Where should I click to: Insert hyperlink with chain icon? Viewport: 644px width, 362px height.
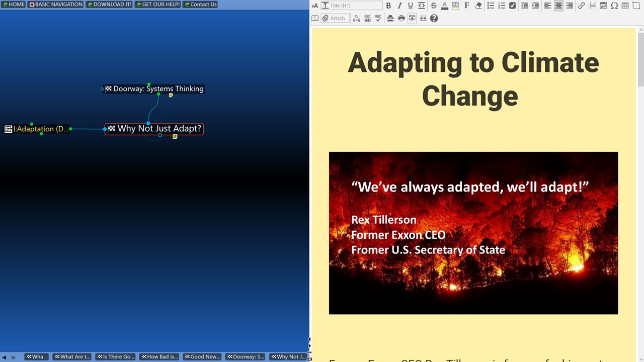coord(581,6)
